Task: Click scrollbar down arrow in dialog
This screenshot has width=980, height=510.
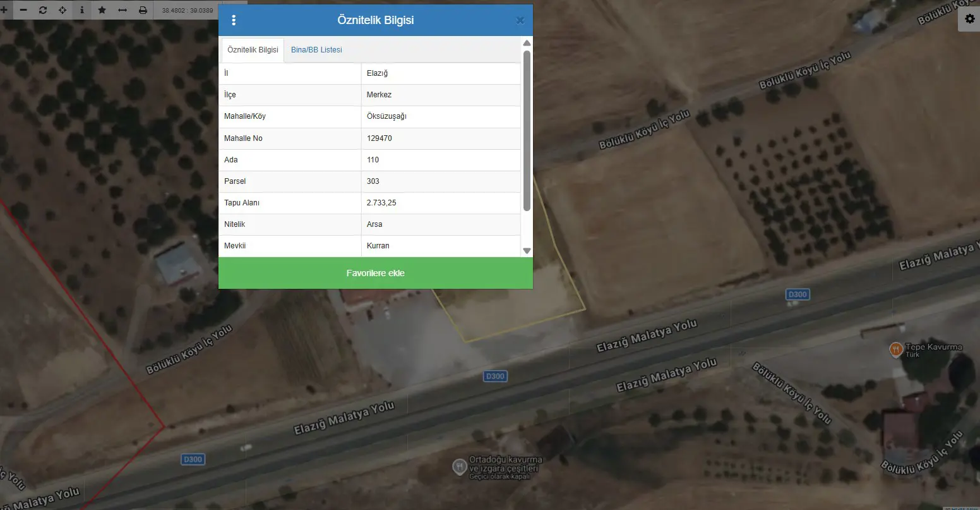Action: pyautogui.click(x=527, y=251)
